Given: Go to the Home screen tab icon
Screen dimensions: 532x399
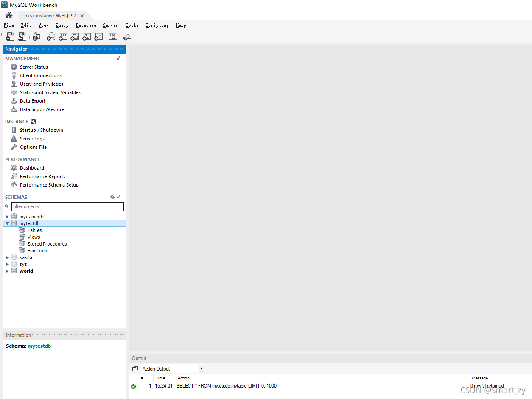Looking at the screenshot, I should click(x=9, y=16).
